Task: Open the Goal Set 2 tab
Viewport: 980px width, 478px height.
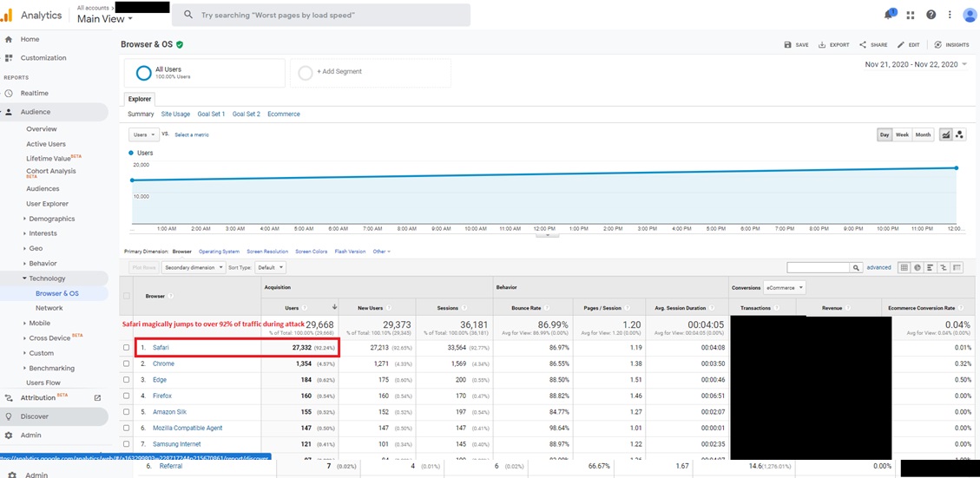Action: (x=247, y=115)
